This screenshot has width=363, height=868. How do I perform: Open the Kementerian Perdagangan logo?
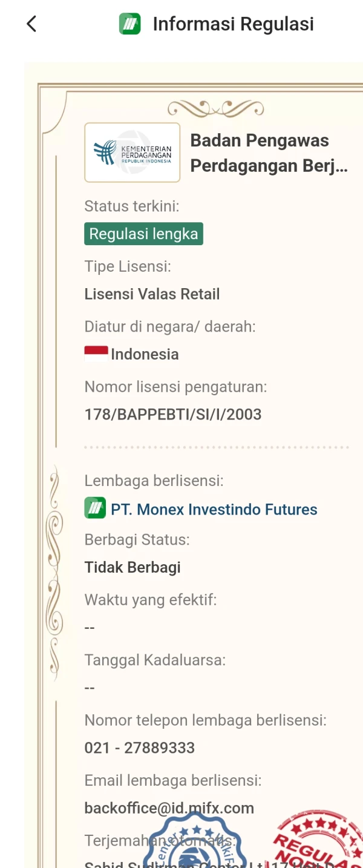coord(132,153)
